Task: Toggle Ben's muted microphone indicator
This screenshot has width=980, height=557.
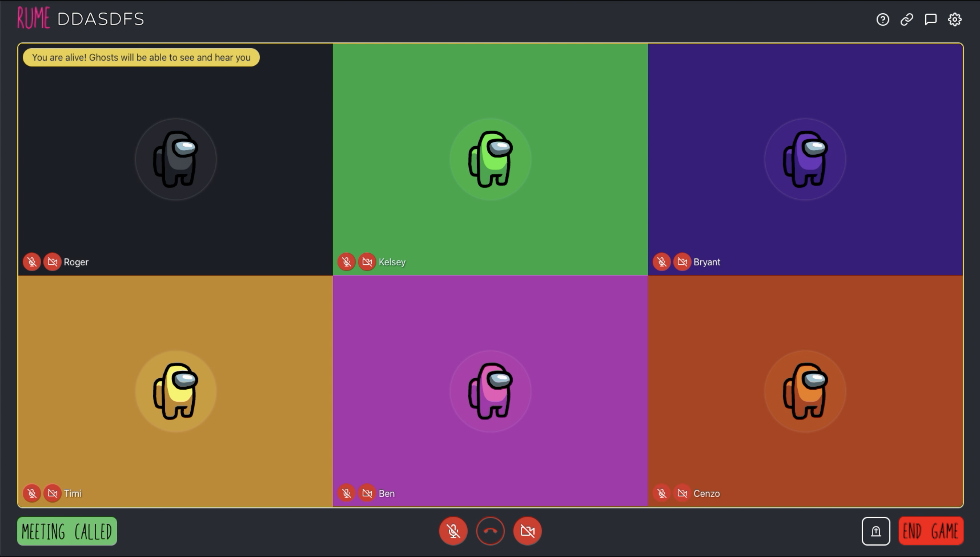Action: click(x=346, y=494)
